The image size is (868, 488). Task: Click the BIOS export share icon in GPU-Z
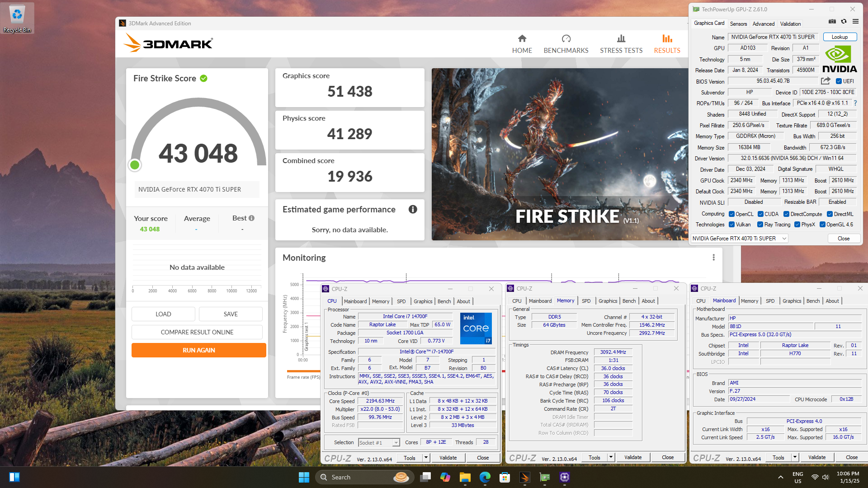826,81
